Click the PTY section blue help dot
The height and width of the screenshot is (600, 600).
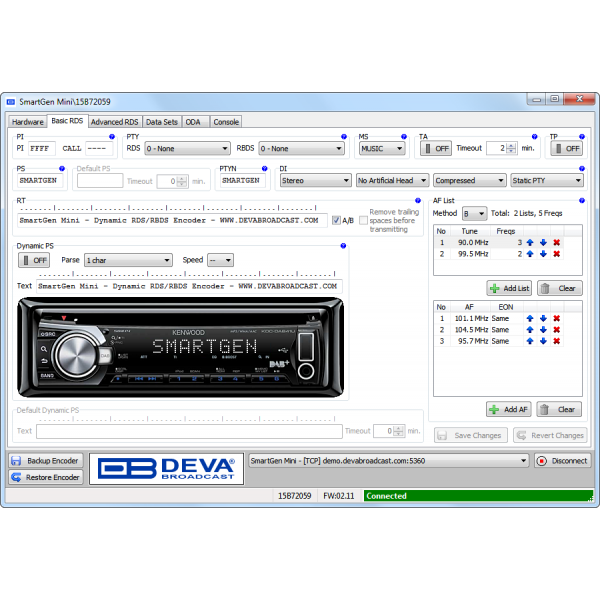[344, 137]
